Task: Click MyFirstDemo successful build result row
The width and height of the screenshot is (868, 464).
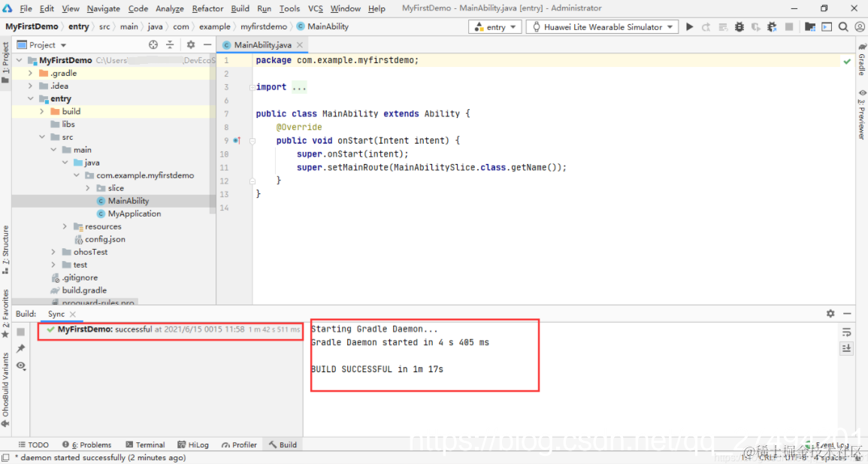Action: pyautogui.click(x=173, y=329)
